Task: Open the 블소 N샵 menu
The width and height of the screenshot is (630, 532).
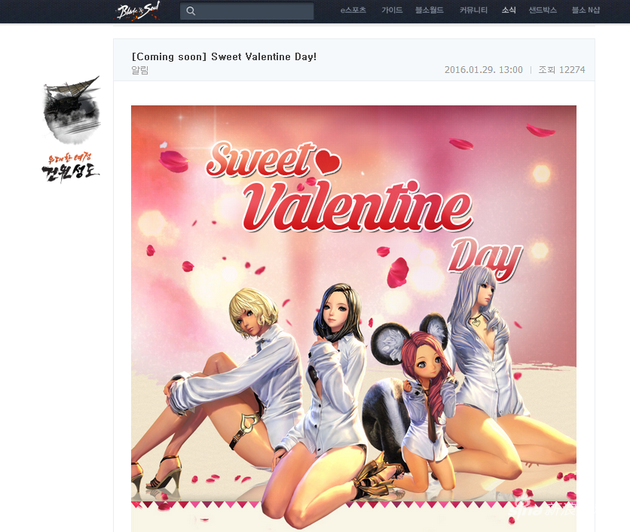Action: 585,10
